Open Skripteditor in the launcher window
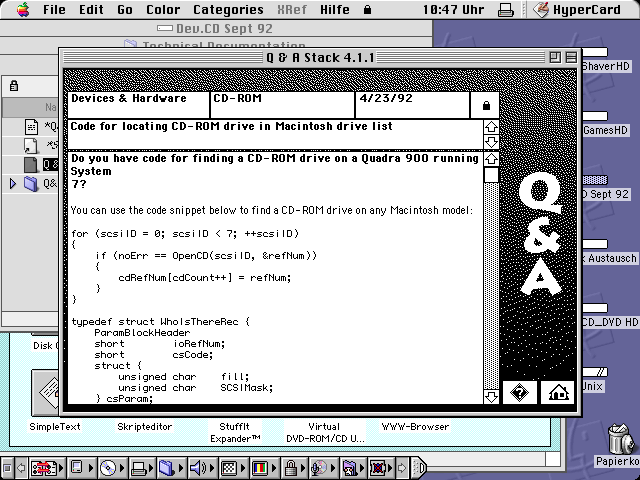This screenshot has height=480, width=640. (144, 427)
